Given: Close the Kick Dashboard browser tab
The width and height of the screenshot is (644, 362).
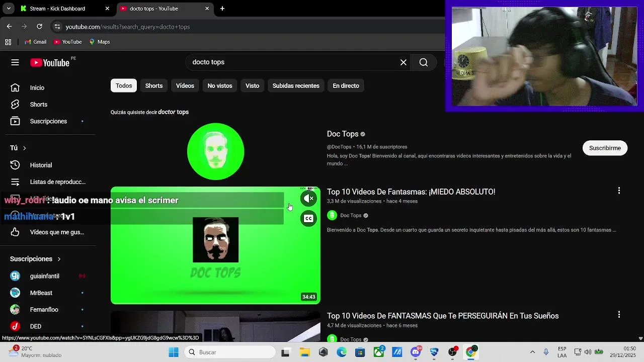Looking at the screenshot, I should click(107, 9).
